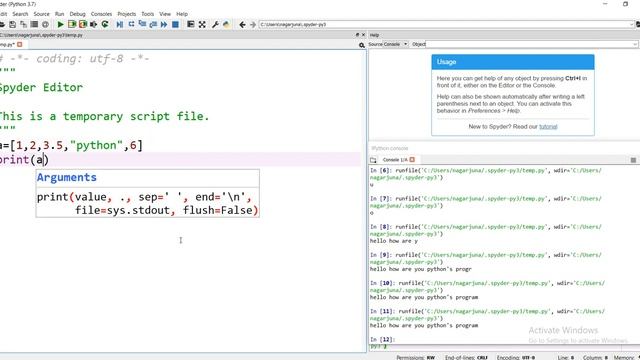Image resolution: width=640 pixels, height=360 pixels.
Task: Click the Usage header in Help pane
Action: [x=513, y=62]
